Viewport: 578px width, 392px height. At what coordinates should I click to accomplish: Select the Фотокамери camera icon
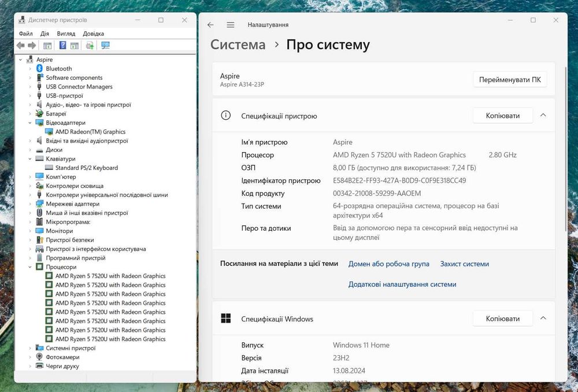(39, 357)
